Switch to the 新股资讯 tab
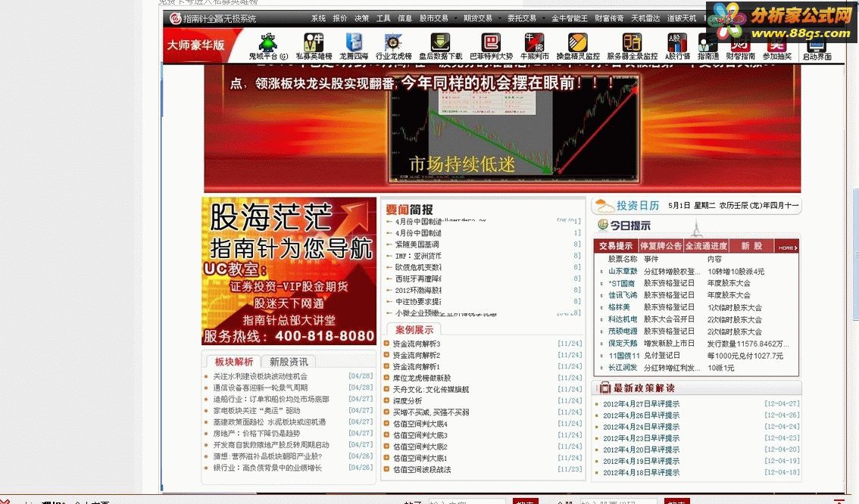This screenshot has width=859, height=504. tap(289, 362)
